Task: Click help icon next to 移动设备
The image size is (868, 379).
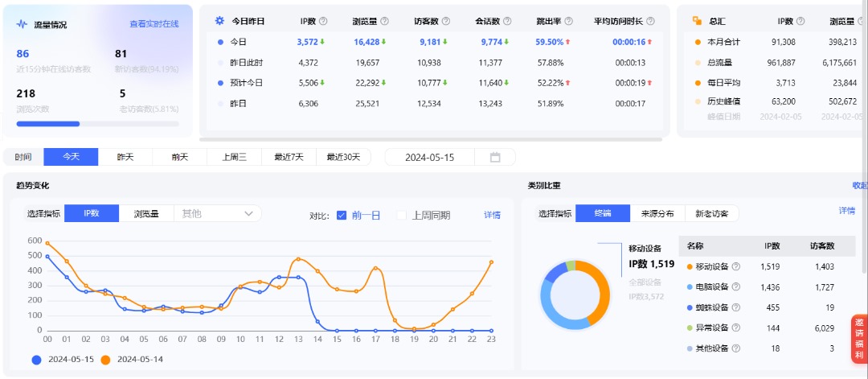Action: click(x=735, y=266)
